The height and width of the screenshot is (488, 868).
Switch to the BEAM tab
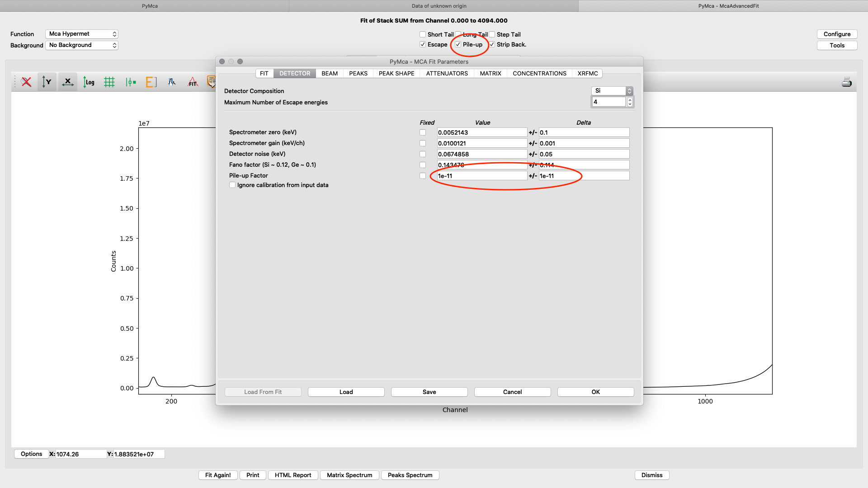(x=330, y=73)
